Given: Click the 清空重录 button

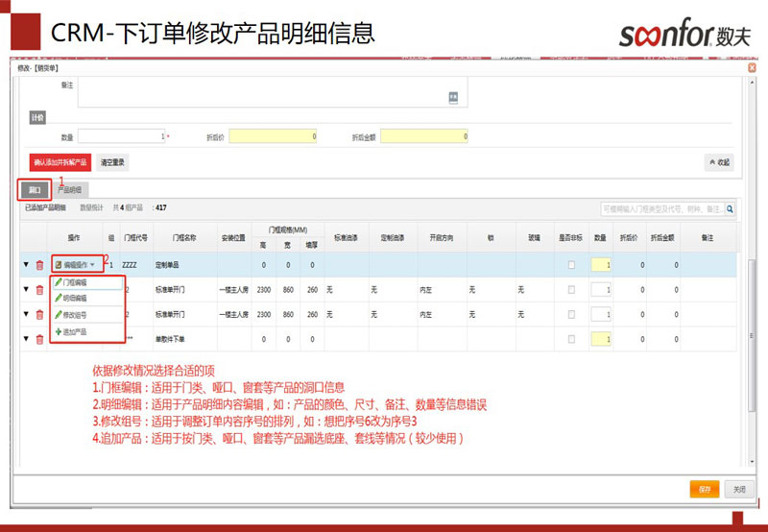Looking at the screenshot, I should [113, 162].
